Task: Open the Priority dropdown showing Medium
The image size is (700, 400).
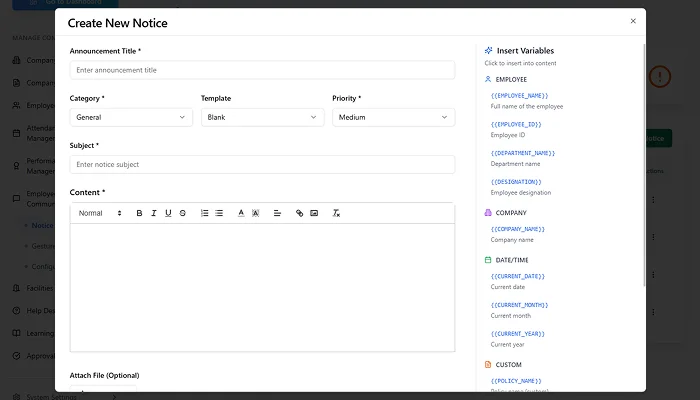Action: point(393,117)
